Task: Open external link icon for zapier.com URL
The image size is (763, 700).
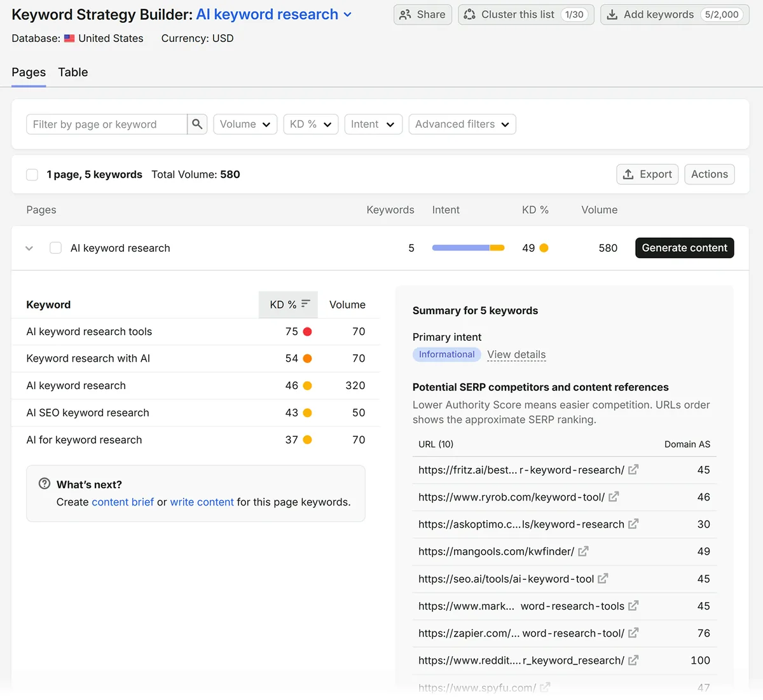Action: point(633,633)
